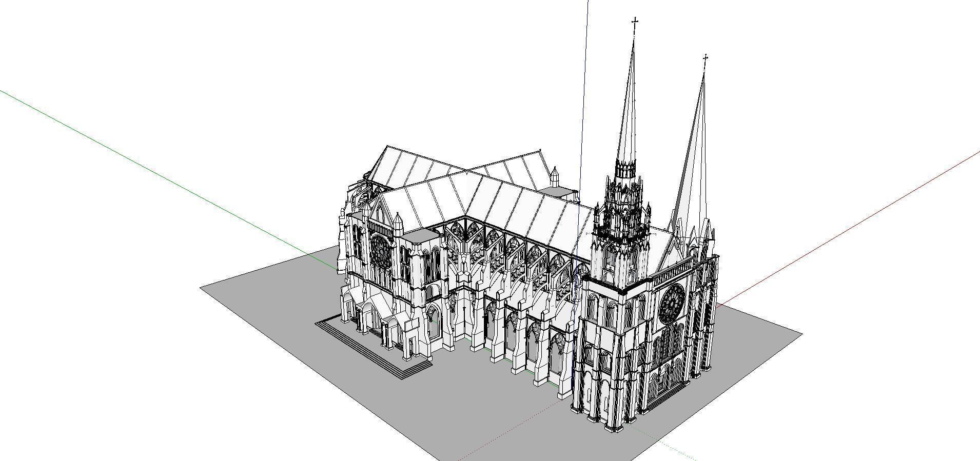Image resolution: width=980 pixels, height=461 pixels.
Task: Click the rose window on the transept facade
Action: (x=381, y=251)
